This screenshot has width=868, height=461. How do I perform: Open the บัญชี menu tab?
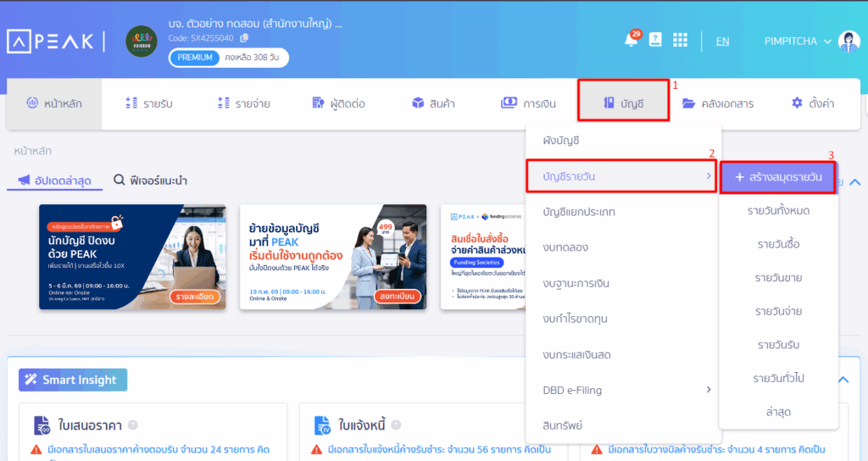point(624,103)
